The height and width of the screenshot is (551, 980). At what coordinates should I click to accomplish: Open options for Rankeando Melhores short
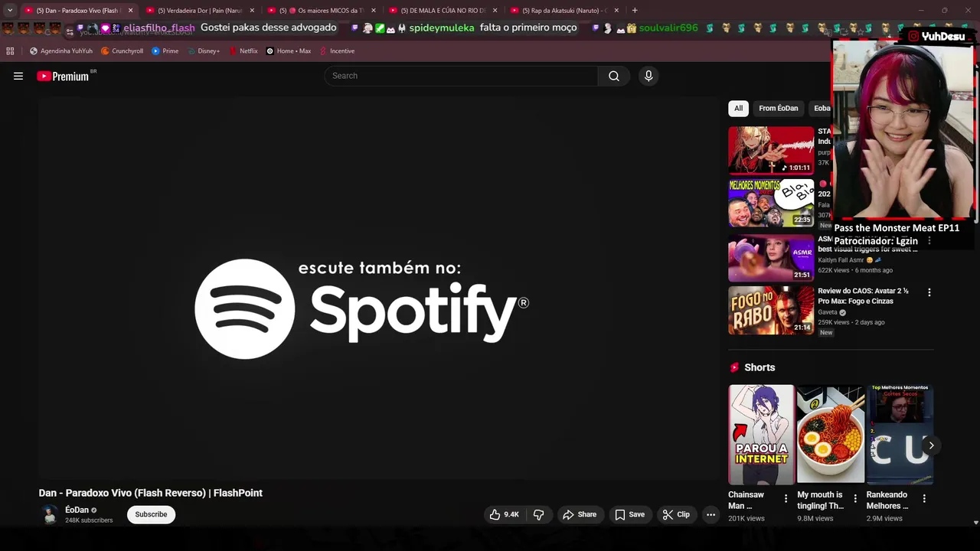click(x=924, y=498)
